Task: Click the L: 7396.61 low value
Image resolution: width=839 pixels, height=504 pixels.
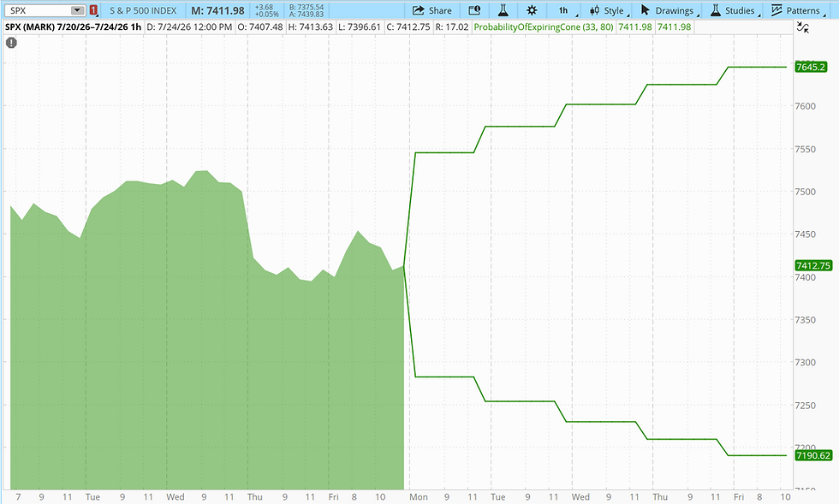Action: [360, 27]
